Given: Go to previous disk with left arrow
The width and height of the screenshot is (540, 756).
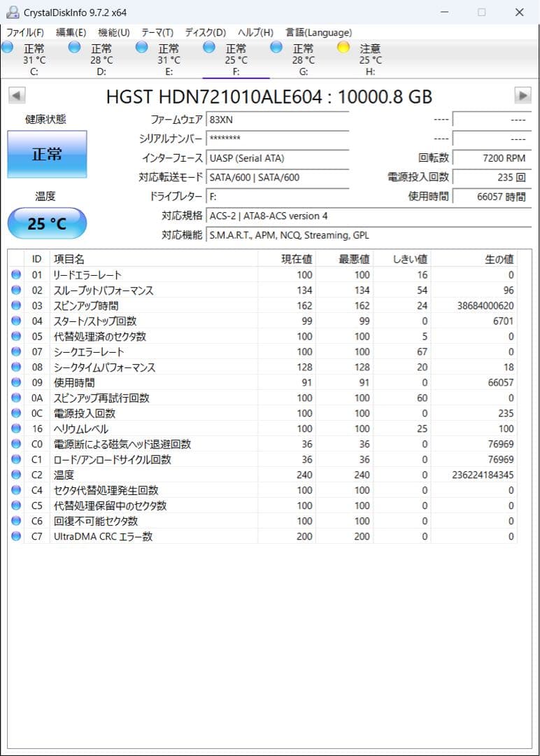Looking at the screenshot, I should 17,95.
